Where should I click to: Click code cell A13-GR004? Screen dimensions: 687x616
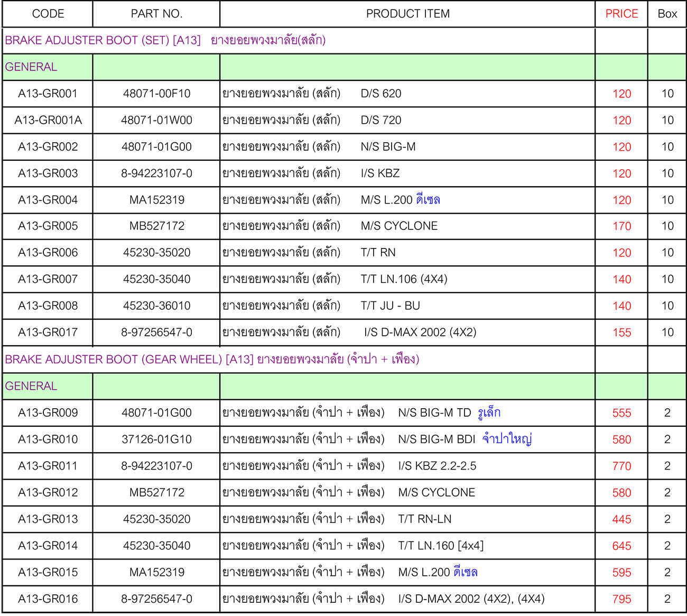pyautogui.click(x=48, y=200)
